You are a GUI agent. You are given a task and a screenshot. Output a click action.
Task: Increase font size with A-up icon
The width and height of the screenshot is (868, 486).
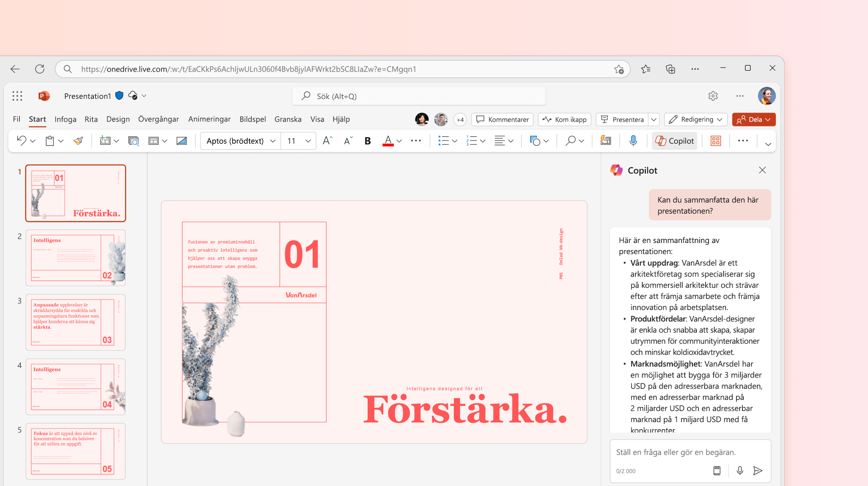click(327, 141)
